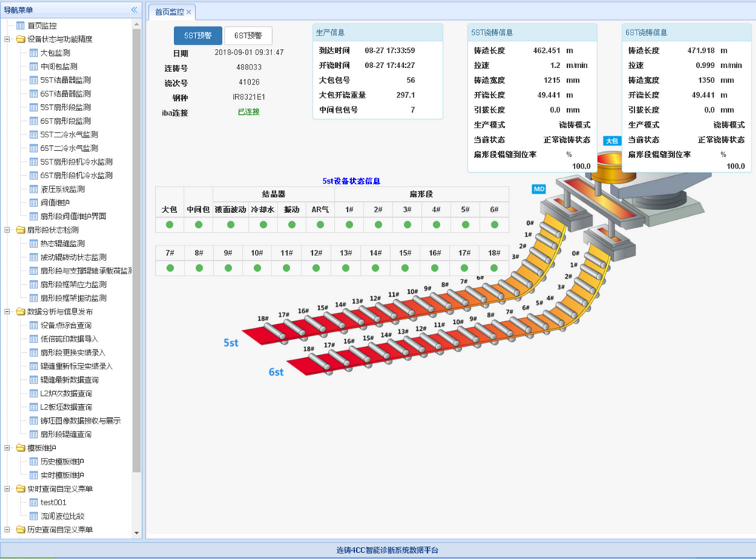Collapse the navigation menu with double-chevron
Viewport: 756px width, 559px height.
(134, 10)
